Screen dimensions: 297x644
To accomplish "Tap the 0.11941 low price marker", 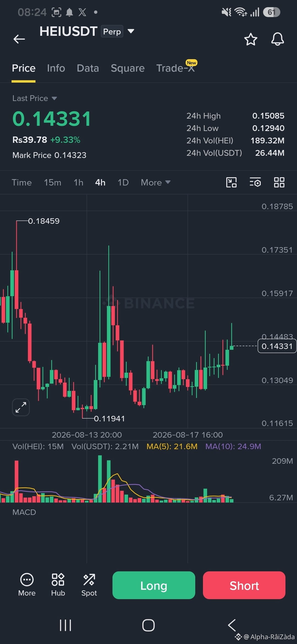I will coord(109,419).
